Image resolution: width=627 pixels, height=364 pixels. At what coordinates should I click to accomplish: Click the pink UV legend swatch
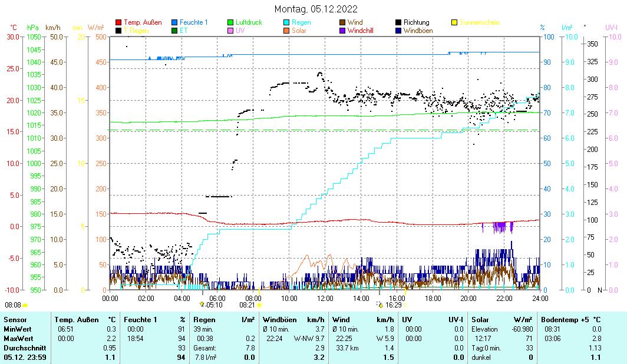[230, 31]
